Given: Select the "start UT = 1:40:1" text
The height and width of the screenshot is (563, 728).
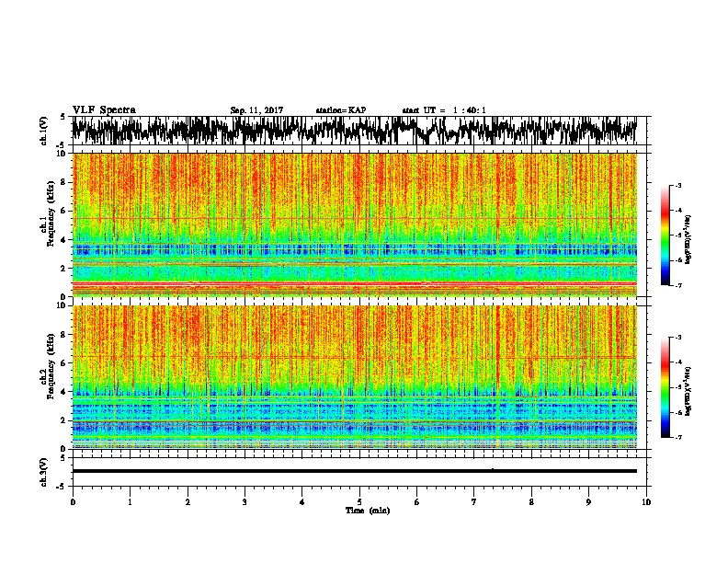Looking at the screenshot, I should (444, 110).
